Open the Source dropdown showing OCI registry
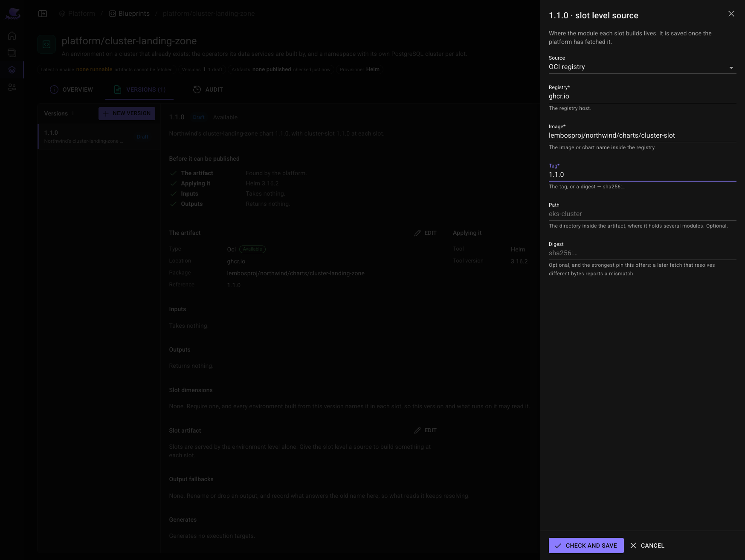745x560 pixels. pyautogui.click(x=642, y=67)
